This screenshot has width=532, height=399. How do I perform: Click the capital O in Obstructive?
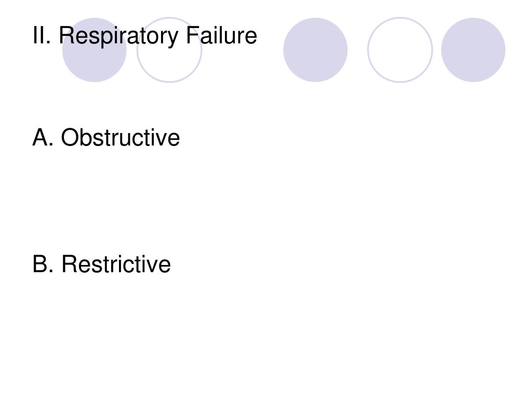[70, 137]
